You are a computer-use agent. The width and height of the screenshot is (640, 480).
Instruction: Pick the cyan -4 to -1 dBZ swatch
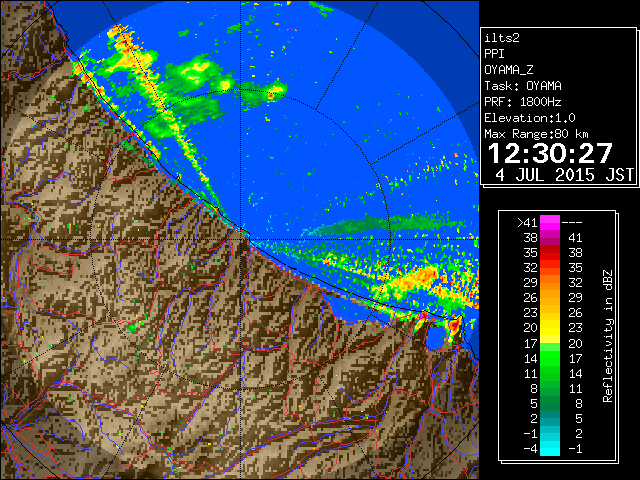(550, 449)
